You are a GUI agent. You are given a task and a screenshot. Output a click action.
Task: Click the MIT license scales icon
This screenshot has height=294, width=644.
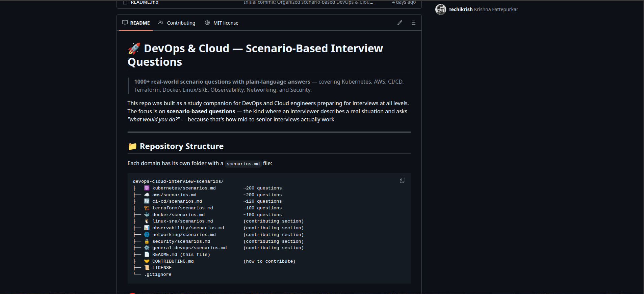(207, 23)
